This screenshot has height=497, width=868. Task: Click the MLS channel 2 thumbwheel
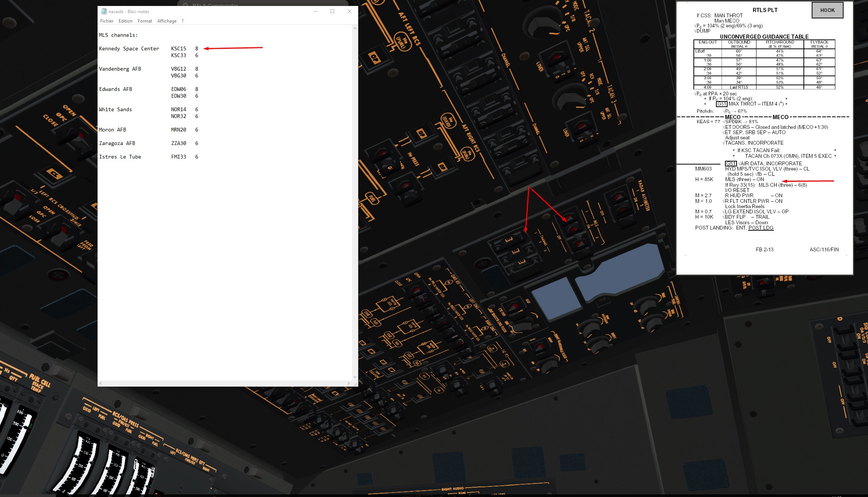[515, 251]
